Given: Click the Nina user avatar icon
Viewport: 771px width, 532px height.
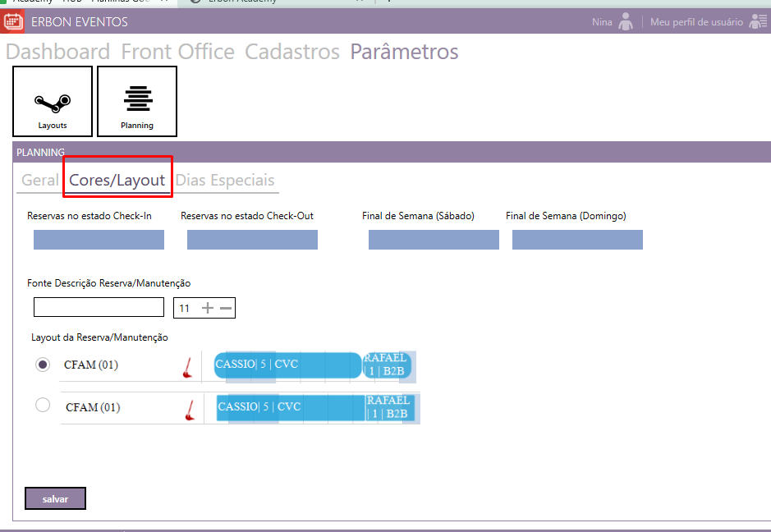Looking at the screenshot, I should 626,22.
